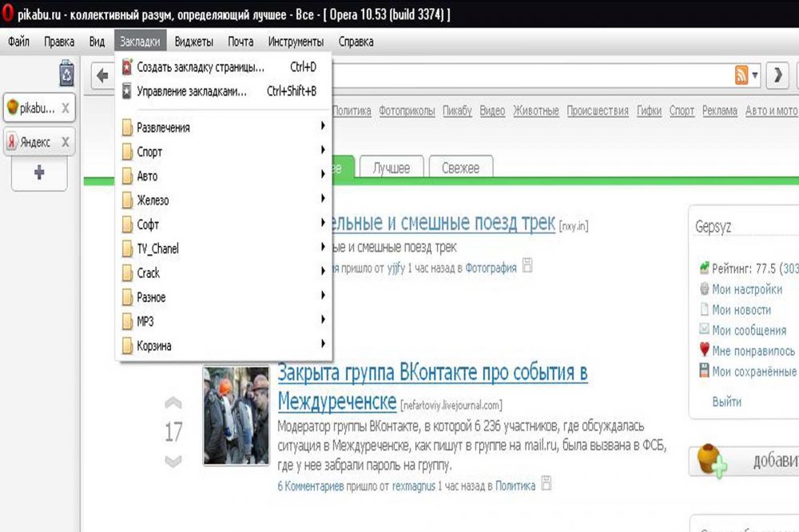Image resolution: width=799 pixels, height=532 pixels.
Task: Save the поезд трек post with disk icon
Action: click(x=528, y=265)
